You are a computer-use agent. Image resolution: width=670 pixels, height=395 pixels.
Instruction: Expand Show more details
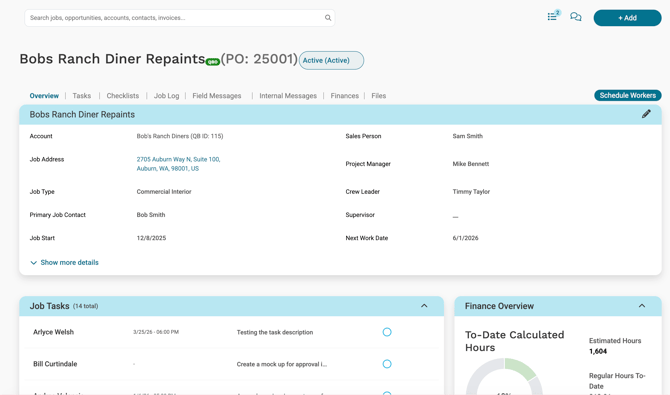click(x=64, y=262)
